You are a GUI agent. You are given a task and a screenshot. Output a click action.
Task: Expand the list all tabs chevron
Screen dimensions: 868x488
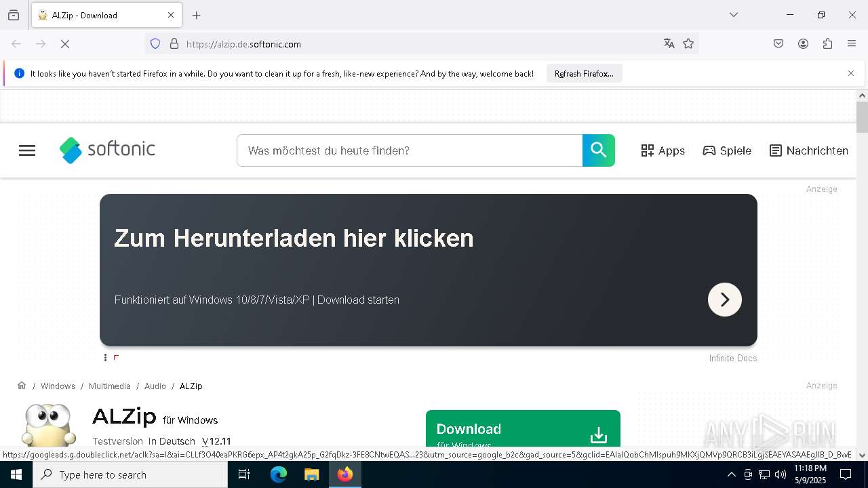point(734,15)
